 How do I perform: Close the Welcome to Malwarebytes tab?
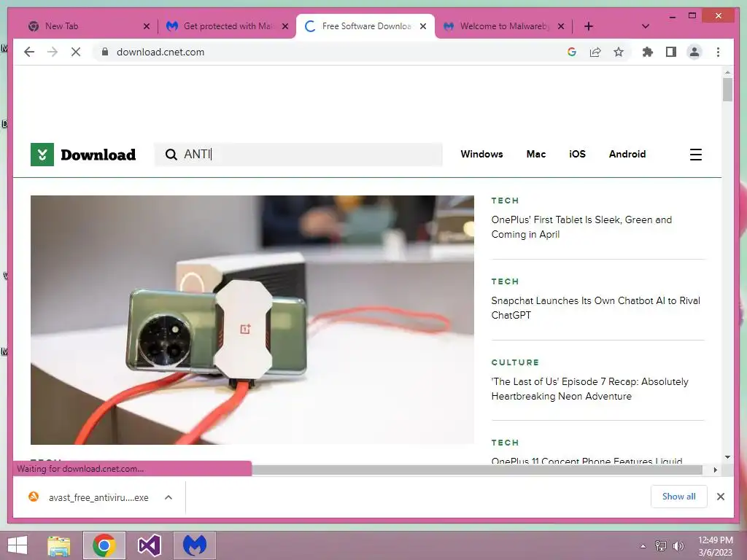(561, 26)
